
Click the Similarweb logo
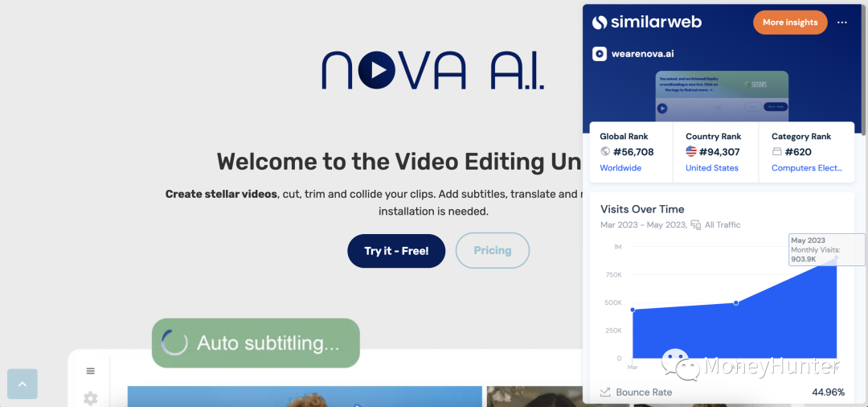(x=646, y=23)
